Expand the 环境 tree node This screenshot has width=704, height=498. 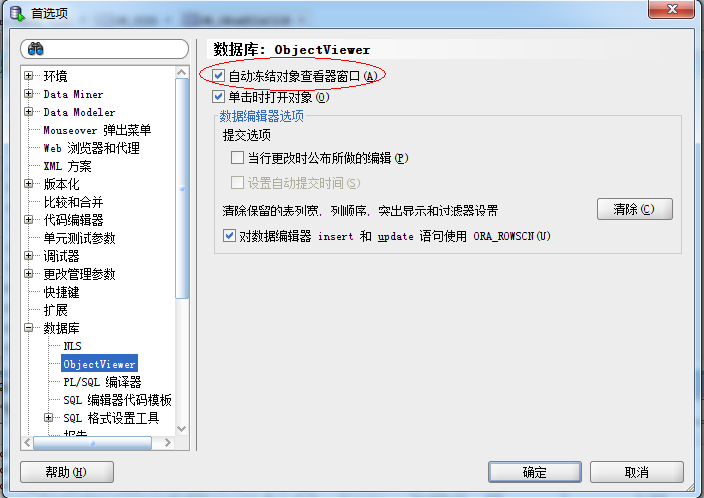coord(29,75)
